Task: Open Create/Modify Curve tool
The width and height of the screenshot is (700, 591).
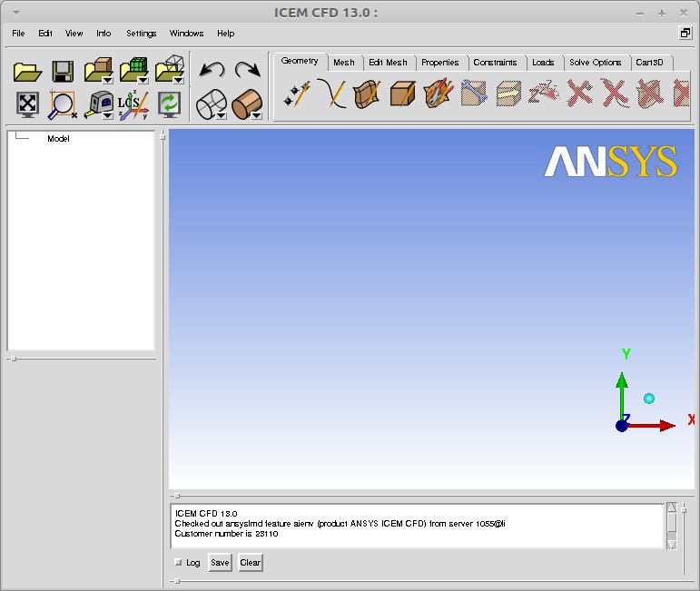Action: pyautogui.click(x=331, y=94)
